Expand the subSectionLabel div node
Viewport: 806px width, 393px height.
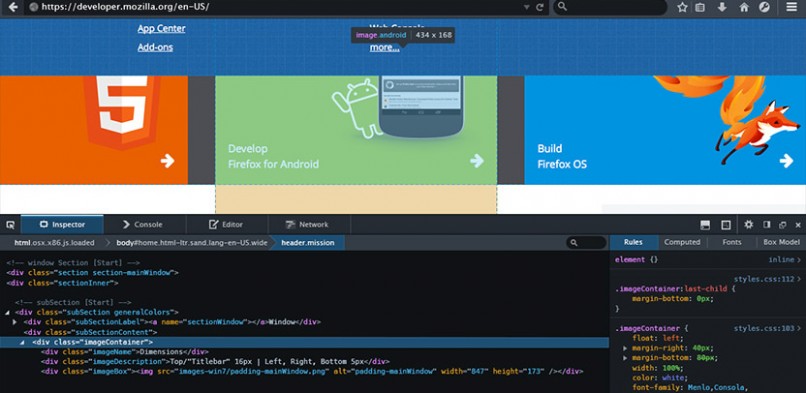(15, 322)
